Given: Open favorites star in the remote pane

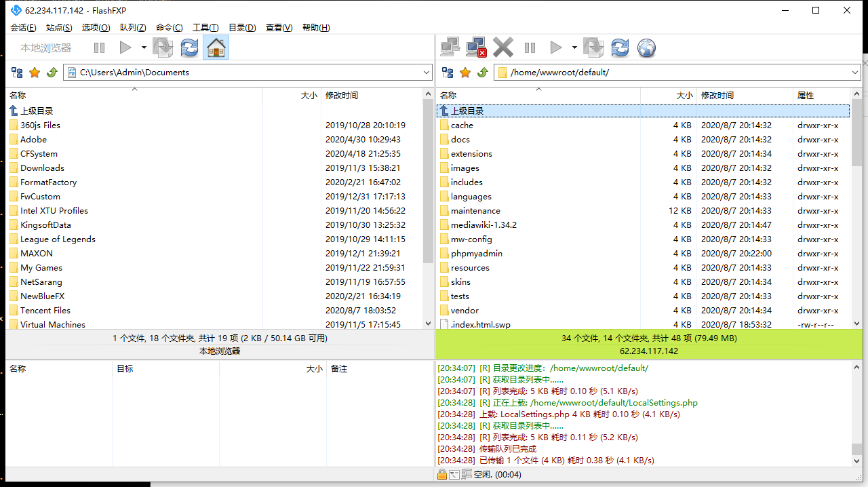Looking at the screenshot, I should pyautogui.click(x=465, y=73).
